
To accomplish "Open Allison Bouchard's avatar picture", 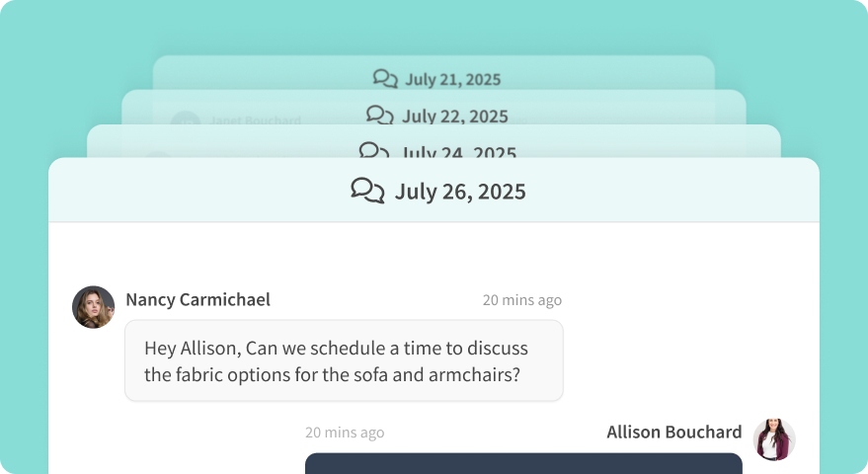I will (773, 439).
